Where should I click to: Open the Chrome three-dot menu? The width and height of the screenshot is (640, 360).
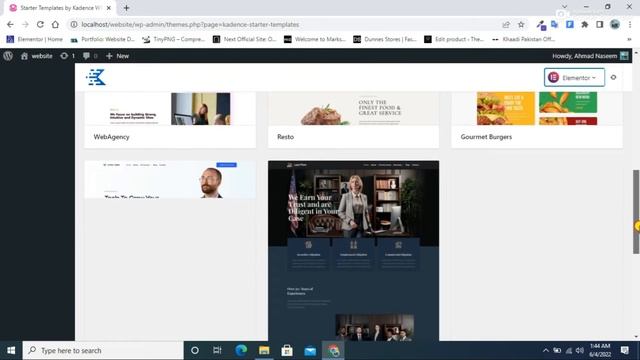coord(630,24)
